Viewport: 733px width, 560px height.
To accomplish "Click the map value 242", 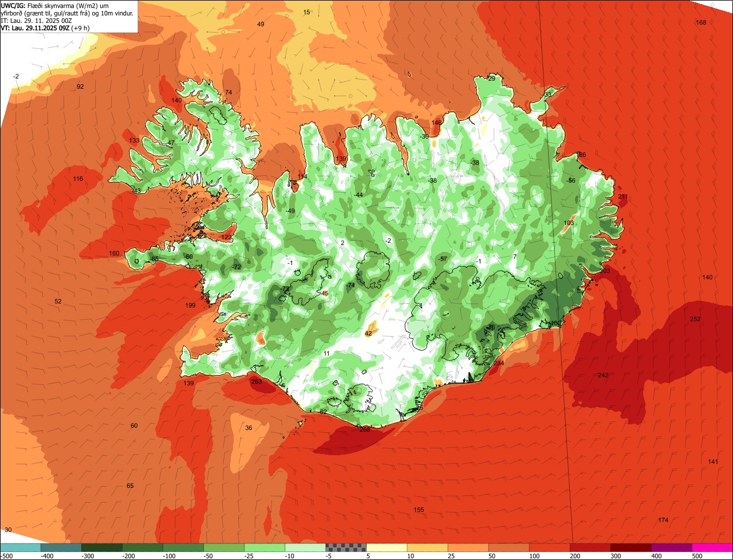I will tap(603, 375).
